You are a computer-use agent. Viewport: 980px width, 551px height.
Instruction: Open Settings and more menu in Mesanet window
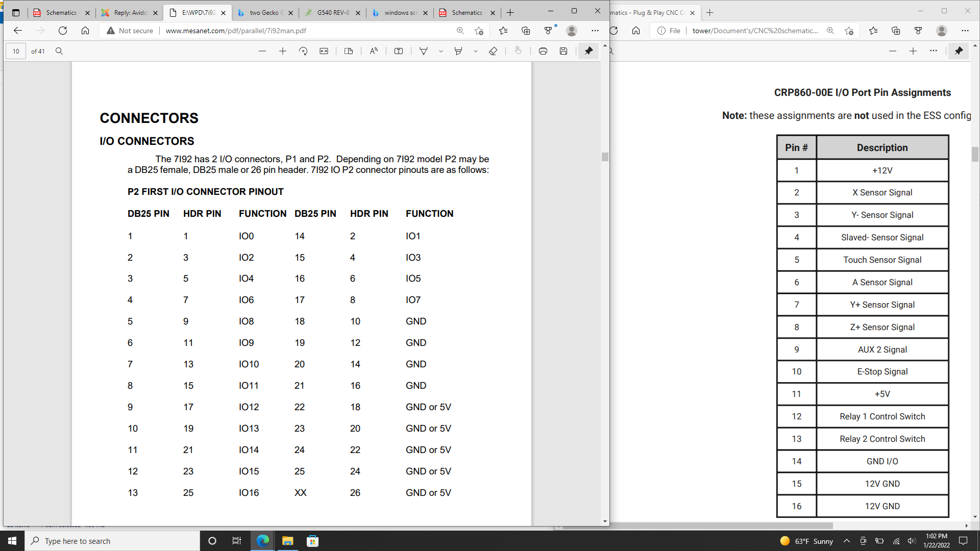click(x=595, y=31)
